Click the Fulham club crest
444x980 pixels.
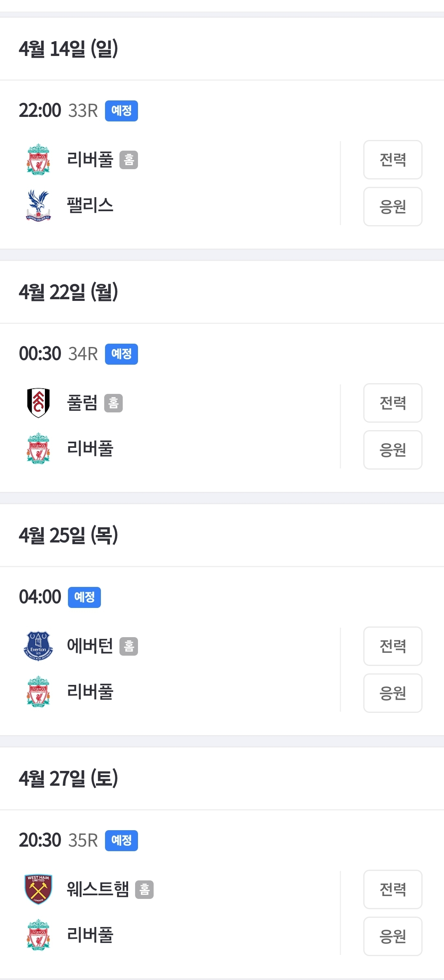pyautogui.click(x=38, y=403)
